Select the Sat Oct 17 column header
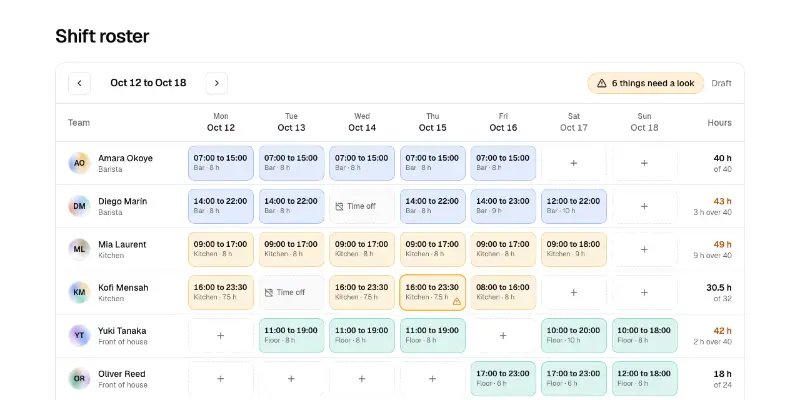 pyautogui.click(x=573, y=122)
